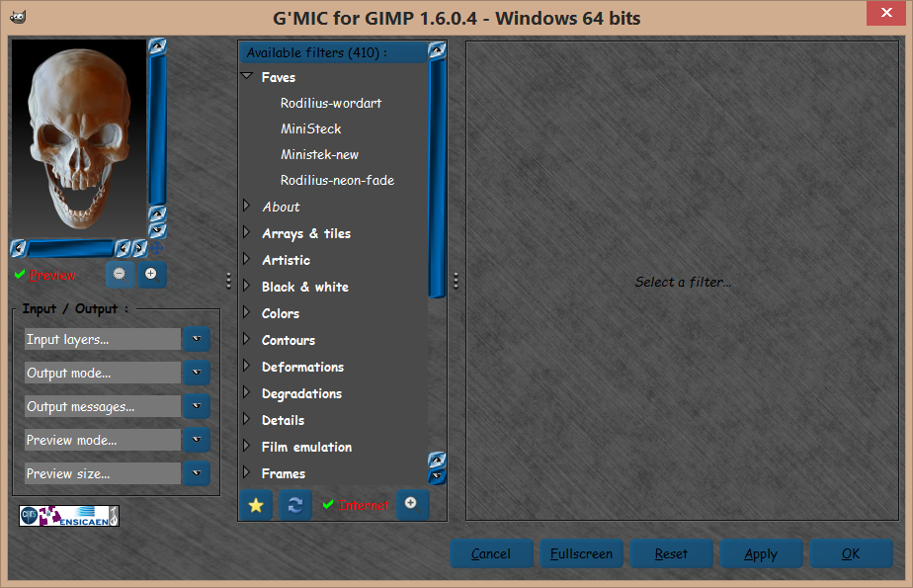Image resolution: width=913 pixels, height=588 pixels.
Task: Click the Reset button
Action: point(671,553)
